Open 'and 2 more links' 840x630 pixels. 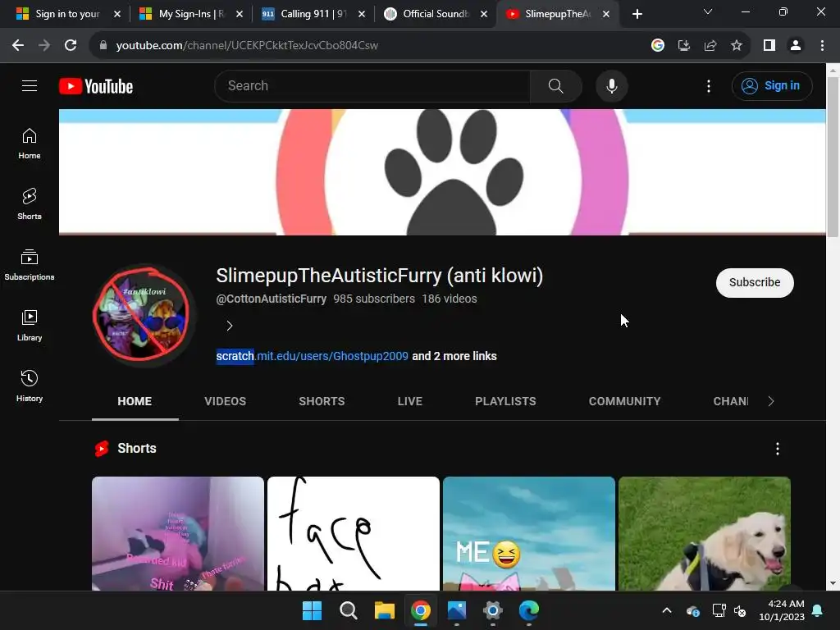(x=454, y=356)
